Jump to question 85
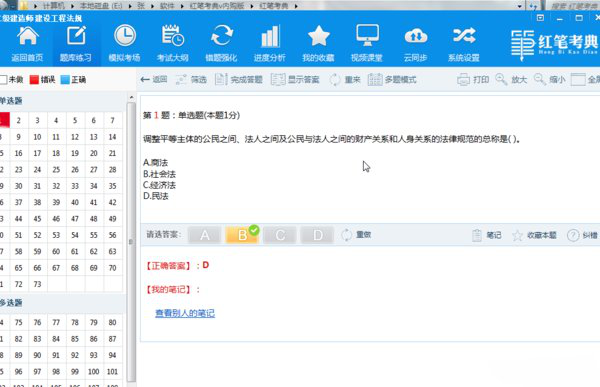 [x=75, y=339]
